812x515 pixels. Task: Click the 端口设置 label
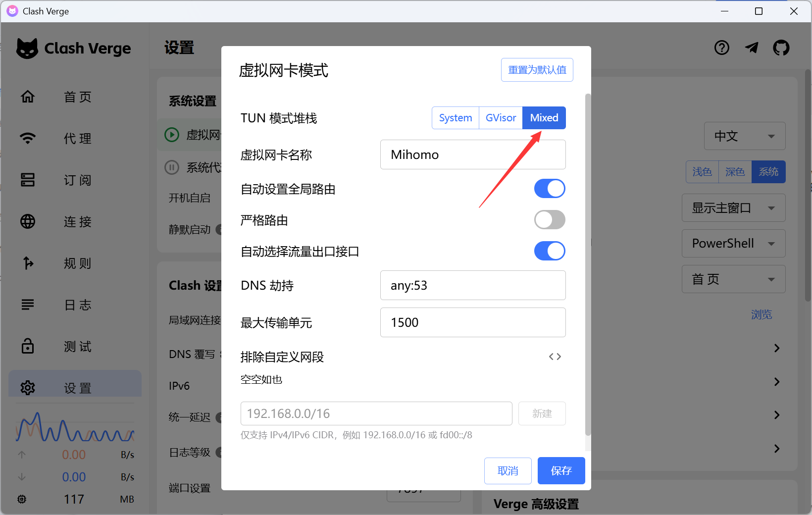pyautogui.click(x=190, y=488)
